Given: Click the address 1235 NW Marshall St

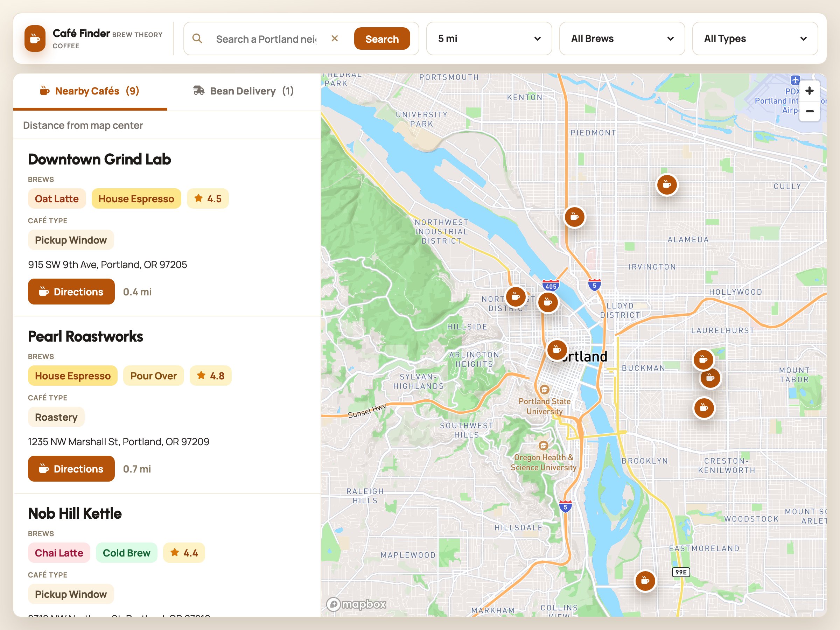Looking at the screenshot, I should click(119, 441).
